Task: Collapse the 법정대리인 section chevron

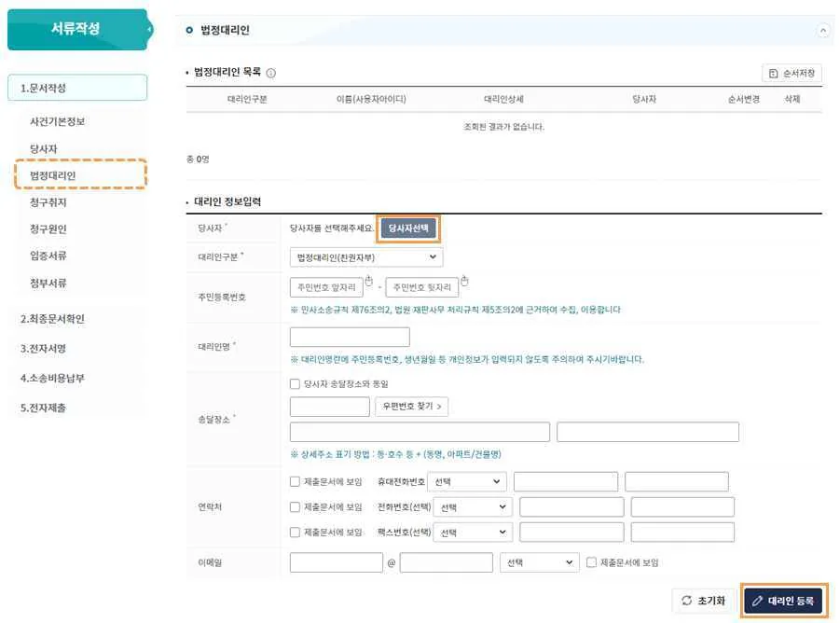Action: coord(823,31)
